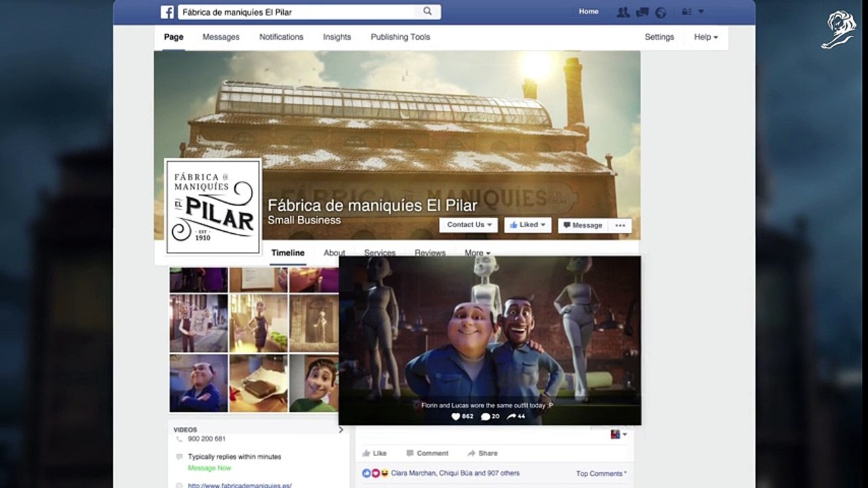This screenshot has height=488, width=868.
Task: Click the comment bubble icon showing 20
Action: pos(485,416)
